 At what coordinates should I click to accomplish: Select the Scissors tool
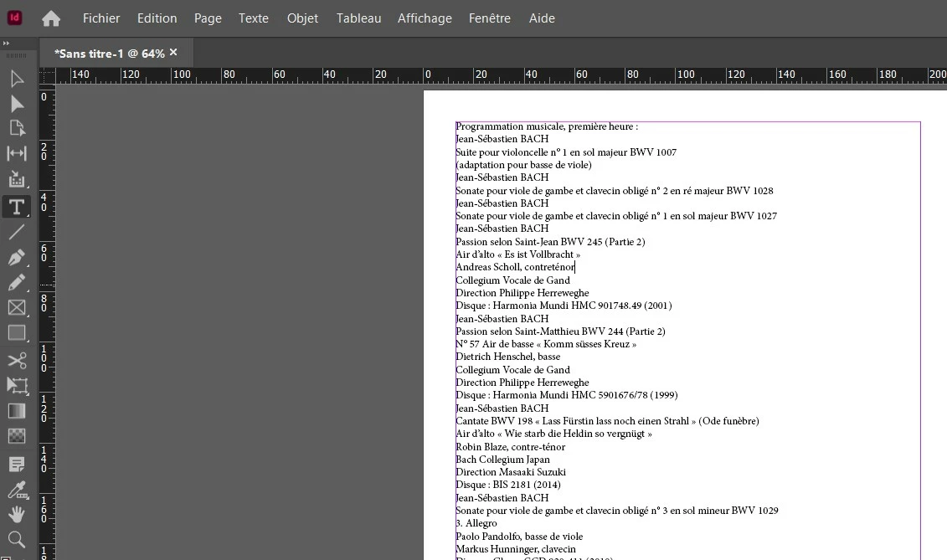pyautogui.click(x=17, y=361)
